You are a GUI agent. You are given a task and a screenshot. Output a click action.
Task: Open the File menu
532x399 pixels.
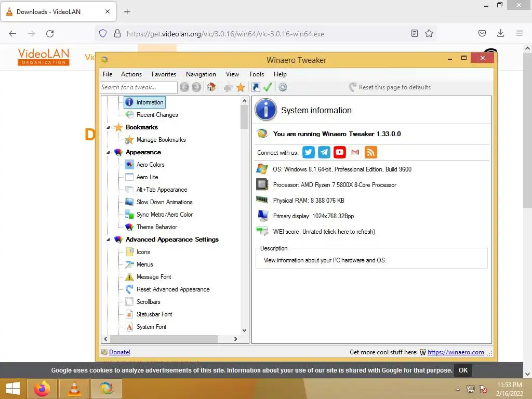coord(108,74)
